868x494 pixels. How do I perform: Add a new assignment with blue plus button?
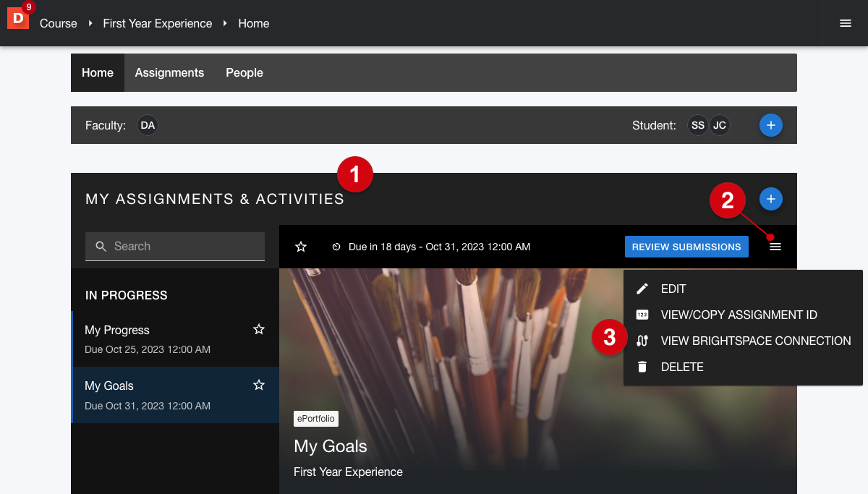(x=770, y=198)
